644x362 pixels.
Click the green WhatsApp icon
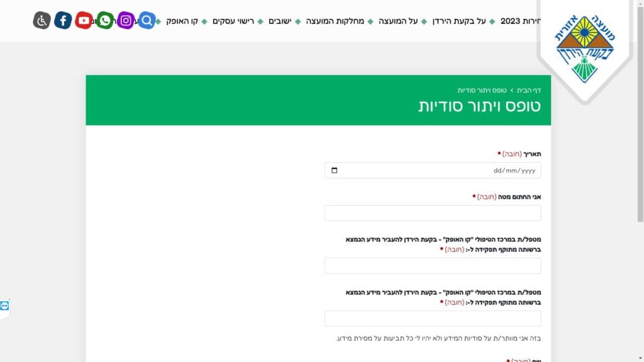pyautogui.click(x=105, y=21)
